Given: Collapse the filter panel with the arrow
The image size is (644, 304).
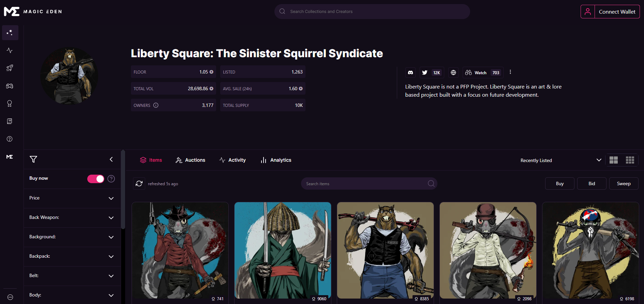Looking at the screenshot, I should [x=111, y=159].
